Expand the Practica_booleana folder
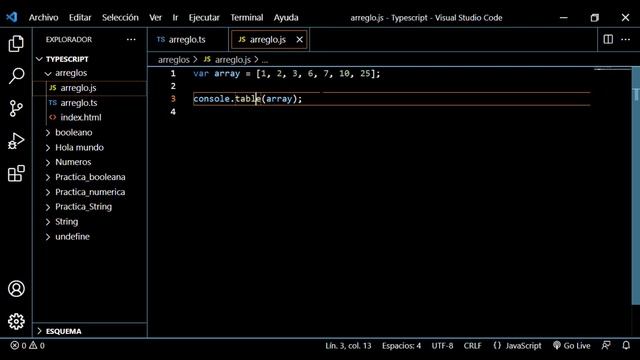Screen dimensions: 640x360 (x=90, y=177)
